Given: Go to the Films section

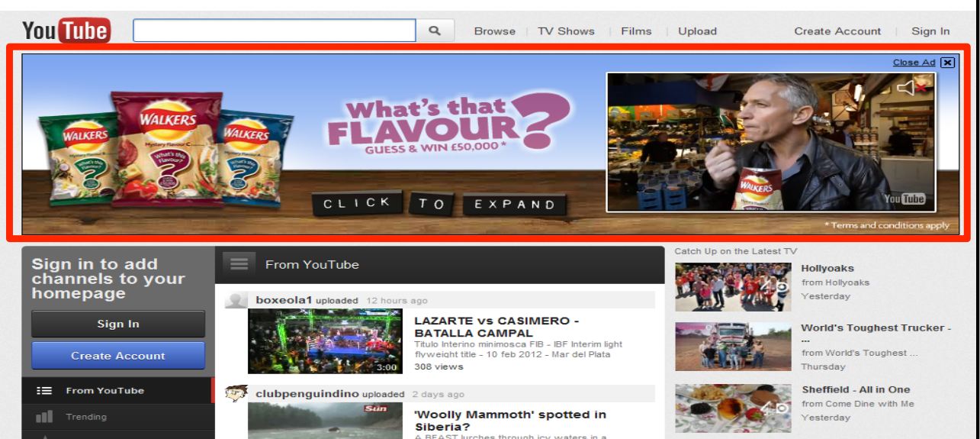Looking at the screenshot, I should 636,31.
